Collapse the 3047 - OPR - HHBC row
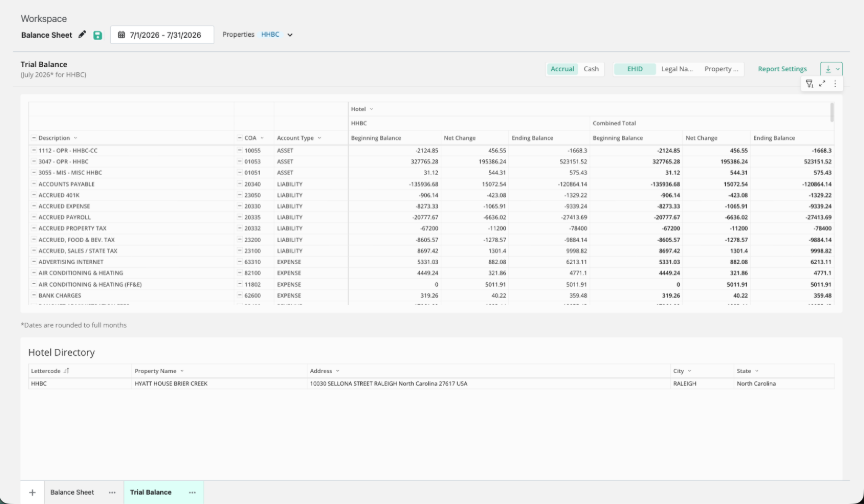864x504 pixels. click(34, 161)
